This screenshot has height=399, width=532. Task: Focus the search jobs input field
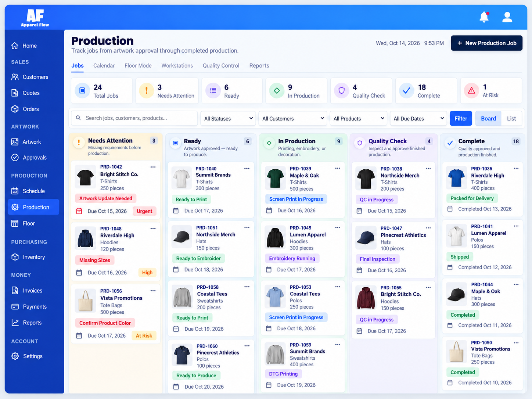pyautogui.click(x=134, y=118)
